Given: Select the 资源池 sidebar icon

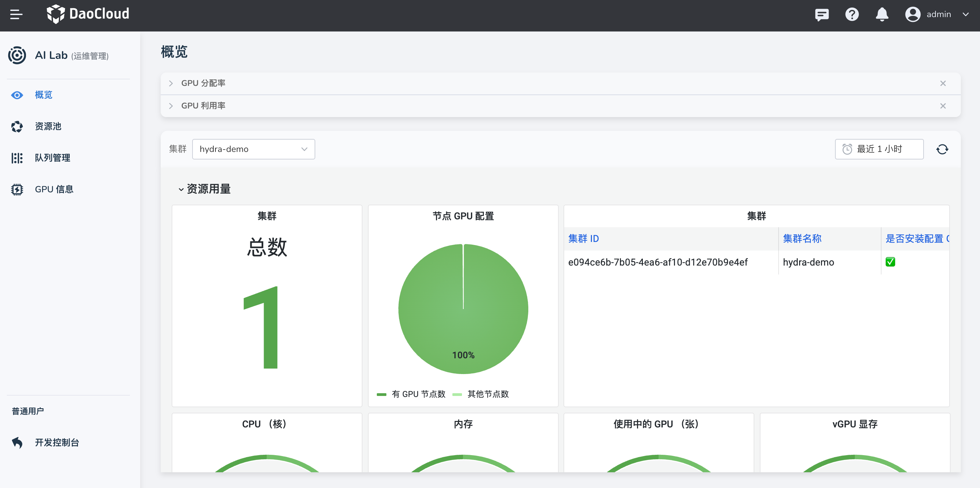Looking at the screenshot, I should [x=17, y=126].
